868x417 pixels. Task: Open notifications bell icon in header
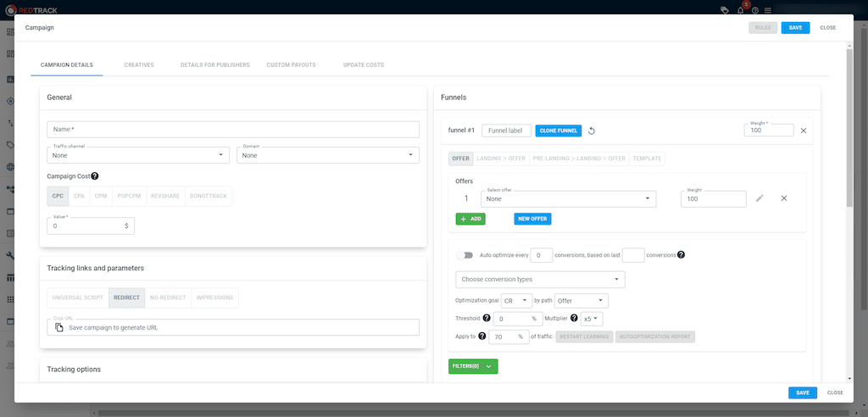coord(740,10)
